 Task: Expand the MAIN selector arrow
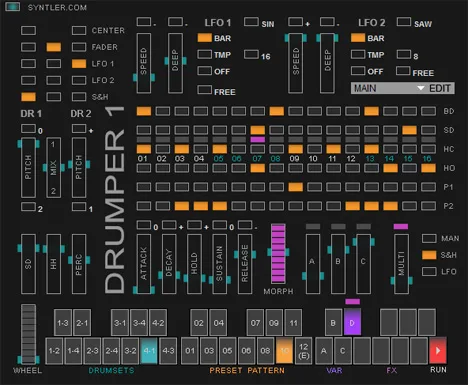(421, 88)
